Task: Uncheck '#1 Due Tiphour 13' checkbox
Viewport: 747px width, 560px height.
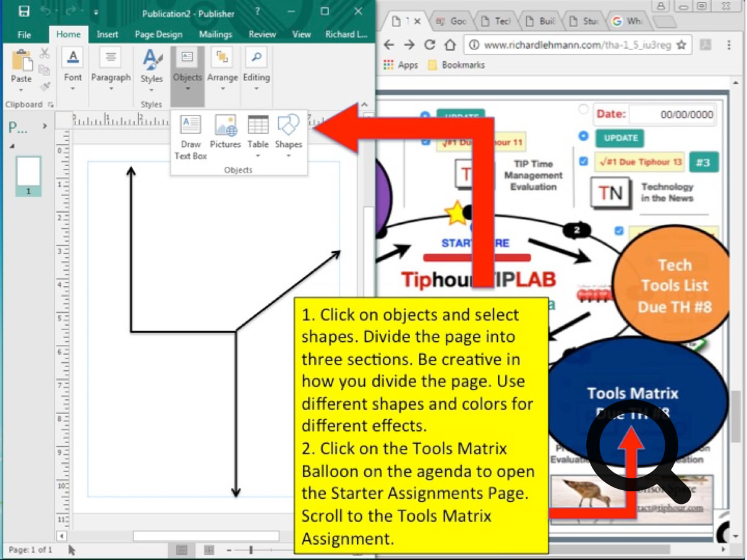Action: click(x=584, y=161)
